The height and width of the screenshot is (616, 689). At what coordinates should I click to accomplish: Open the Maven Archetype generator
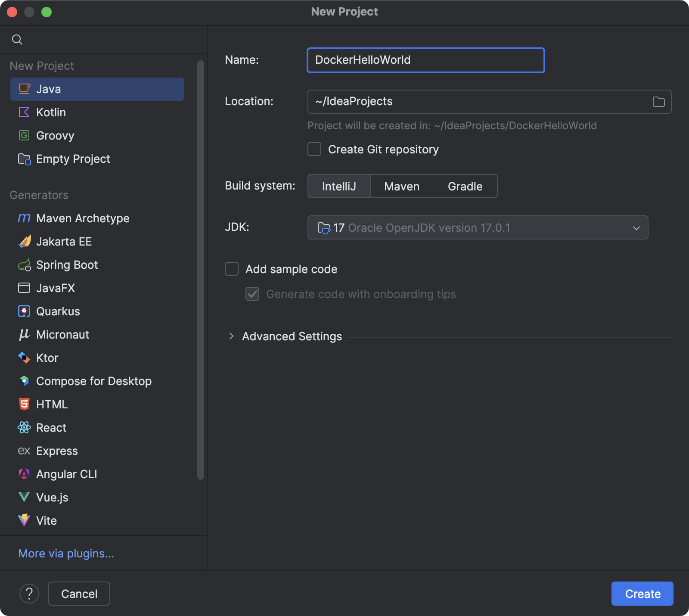click(83, 218)
